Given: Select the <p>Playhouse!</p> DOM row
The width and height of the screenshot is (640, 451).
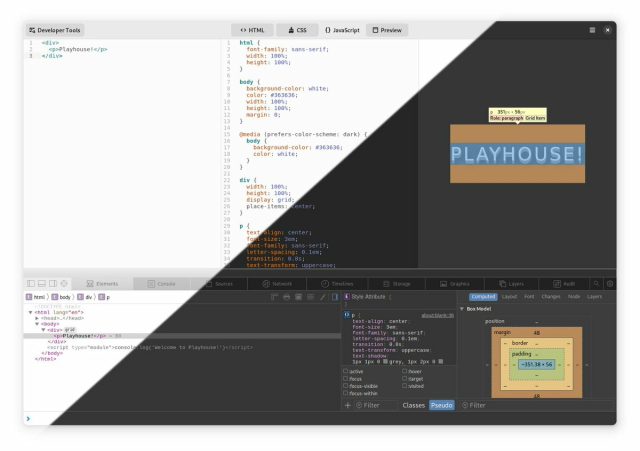Looking at the screenshot, I should click(182, 336).
